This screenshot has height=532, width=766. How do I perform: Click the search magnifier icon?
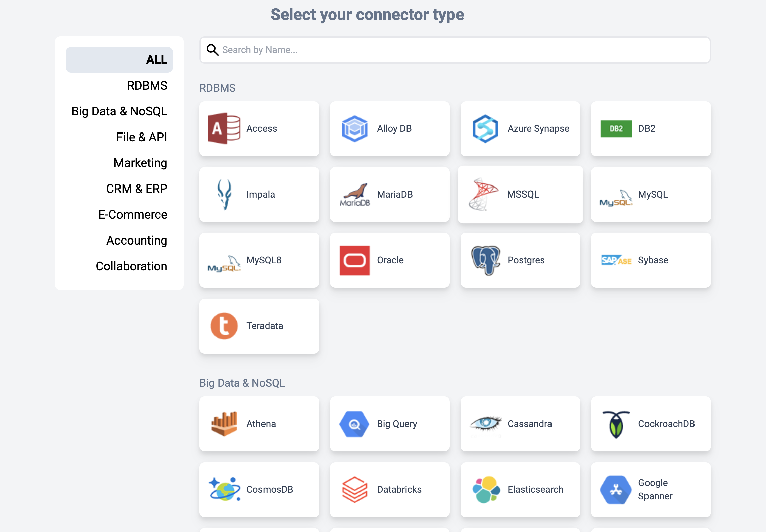point(212,50)
